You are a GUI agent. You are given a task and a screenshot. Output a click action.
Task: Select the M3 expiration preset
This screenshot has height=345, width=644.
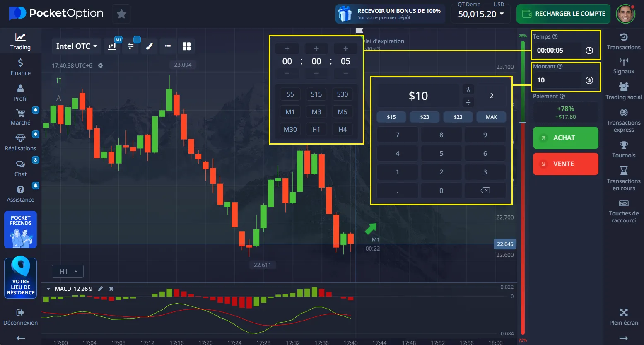click(316, 112)
